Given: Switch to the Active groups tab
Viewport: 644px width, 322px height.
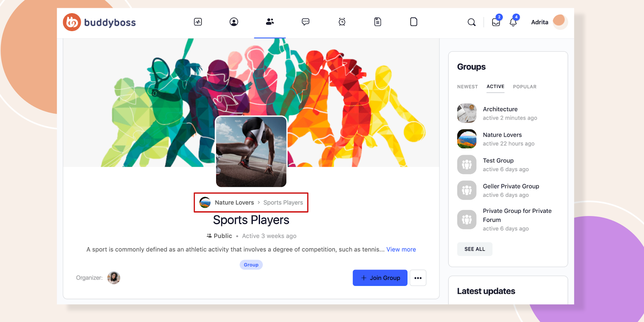Looking at the screenshot, I should point(495,87).
